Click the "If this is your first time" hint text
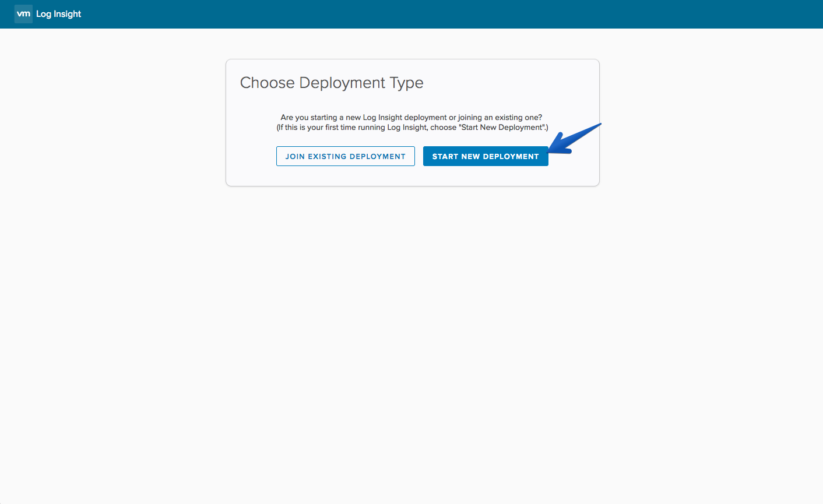The width and height of the screenshot is (823, 504). click(x=412, y=127)
